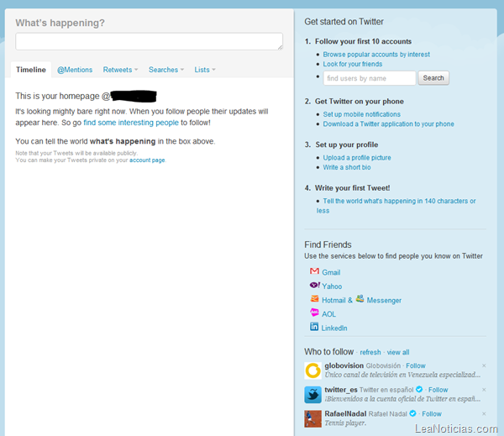
Task: Follow the RafaelNadal account
Action: (432, 414)
